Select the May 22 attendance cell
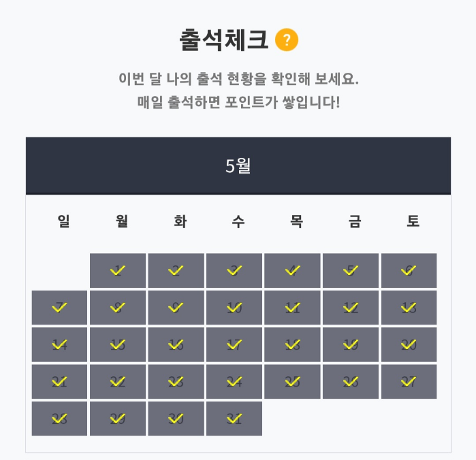The height and width of the screenshot is (460, 476). click(118, 381)
